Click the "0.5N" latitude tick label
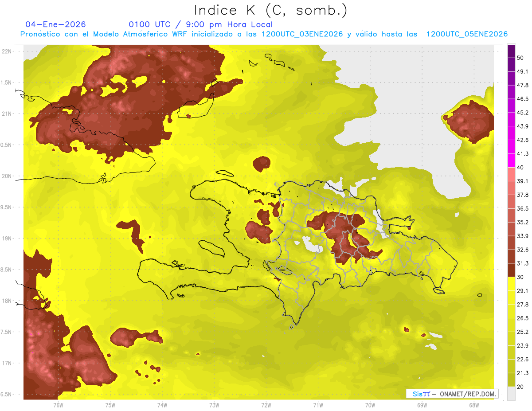 click(x=7, y=145)
